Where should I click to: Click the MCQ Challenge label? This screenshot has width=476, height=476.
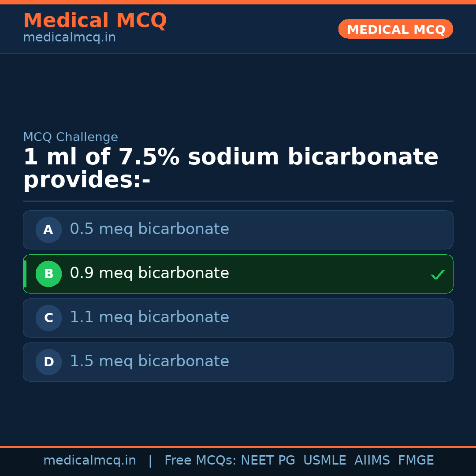(x=71, y=137)
